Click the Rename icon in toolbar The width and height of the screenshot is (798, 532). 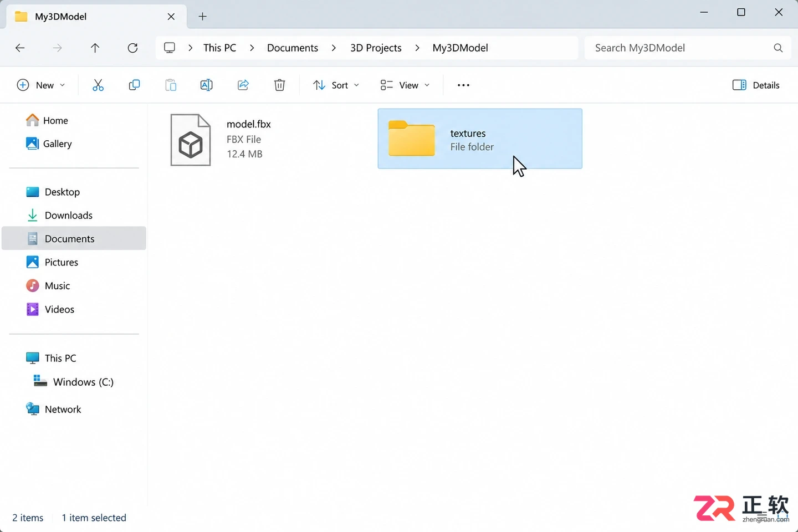(x=206, y=85)
